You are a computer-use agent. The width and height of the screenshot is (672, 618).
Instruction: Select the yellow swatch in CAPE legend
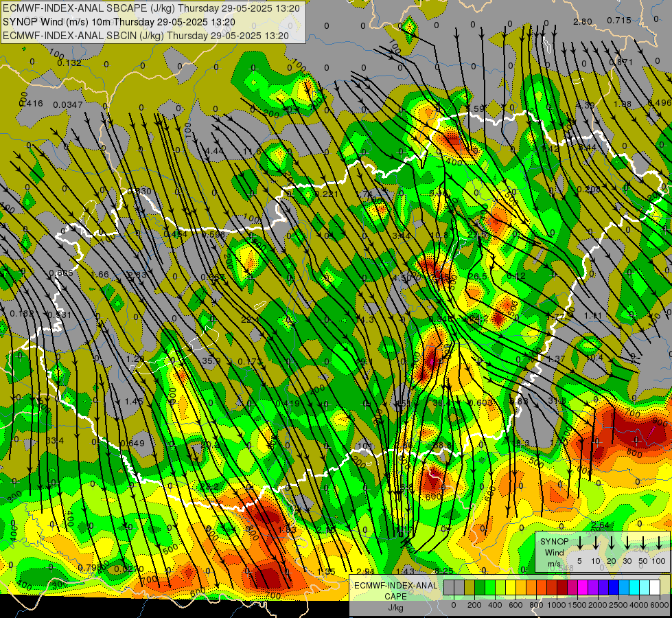coord(511,587)
